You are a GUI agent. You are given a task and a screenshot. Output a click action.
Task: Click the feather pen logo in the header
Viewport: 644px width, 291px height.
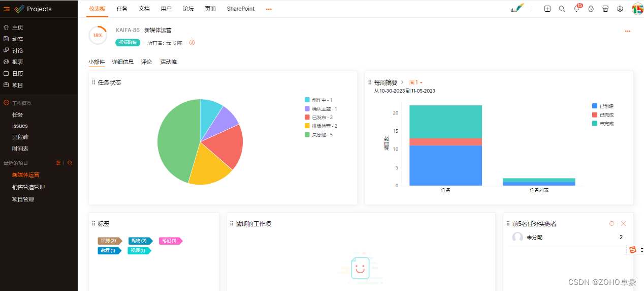pyautogui.click(x=518, y=9)
